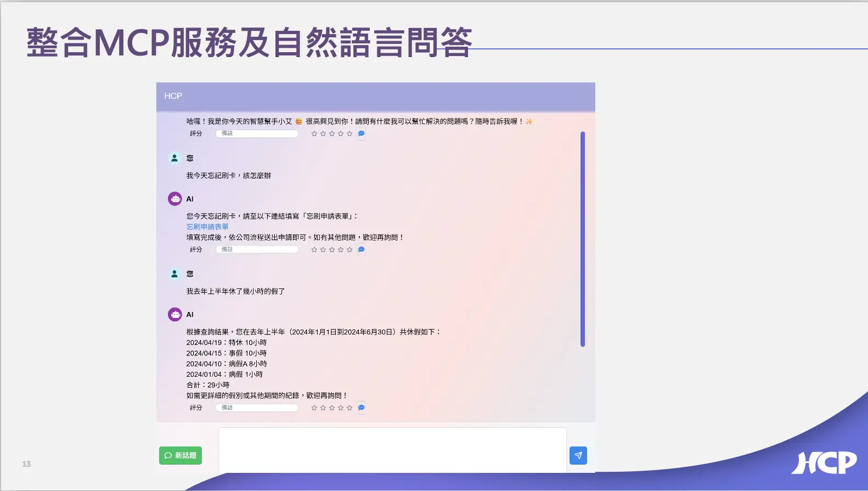
Task: Click AI robot avatar above leave summary
Action: [175, 315]
